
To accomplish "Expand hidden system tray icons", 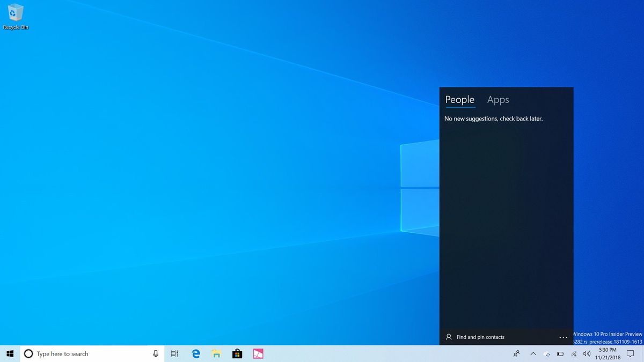I will [533, 353].
